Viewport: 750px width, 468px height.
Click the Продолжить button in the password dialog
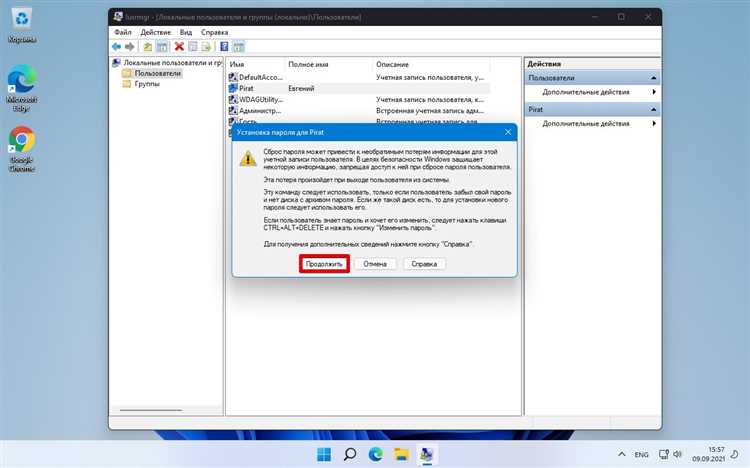click(324, 264)
